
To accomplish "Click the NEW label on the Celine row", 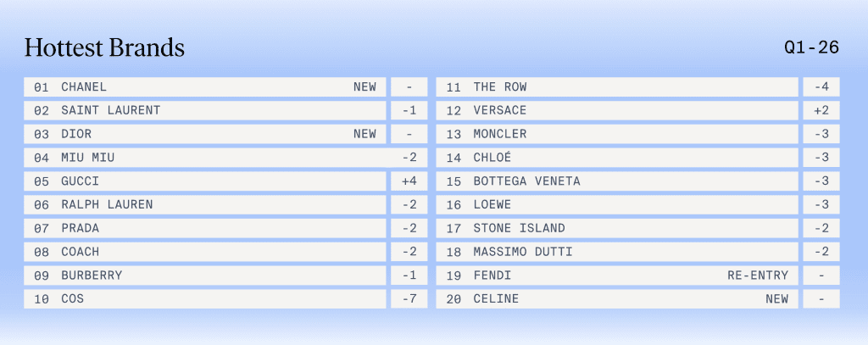I will 776,298.
